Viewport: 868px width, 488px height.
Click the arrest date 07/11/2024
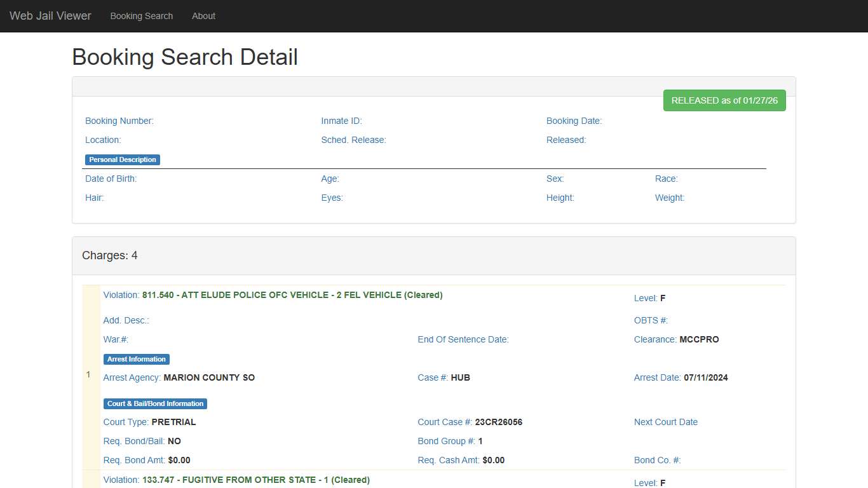[705, 377]
